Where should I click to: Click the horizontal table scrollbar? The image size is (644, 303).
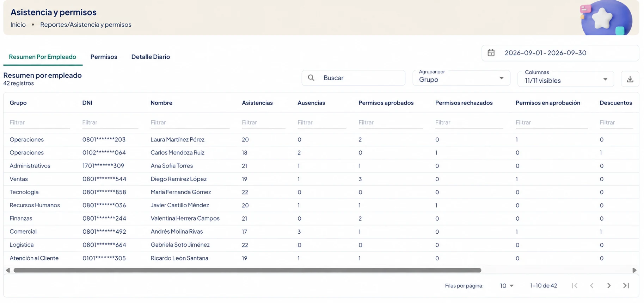point(247,270)
